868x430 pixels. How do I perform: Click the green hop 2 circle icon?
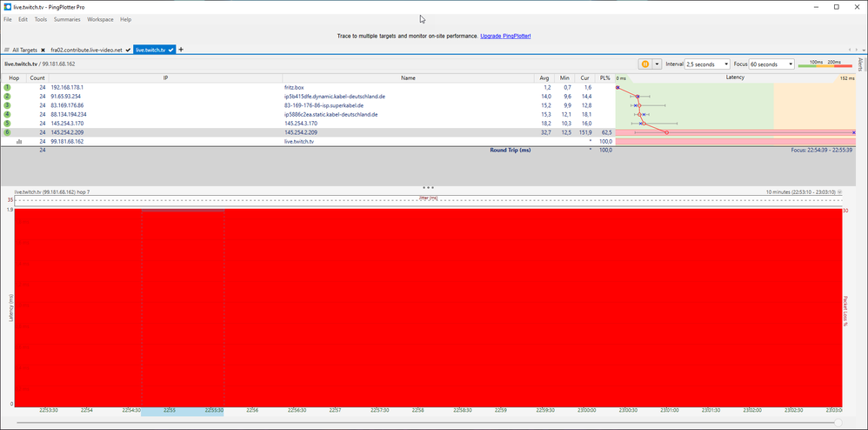click(7, 97)
